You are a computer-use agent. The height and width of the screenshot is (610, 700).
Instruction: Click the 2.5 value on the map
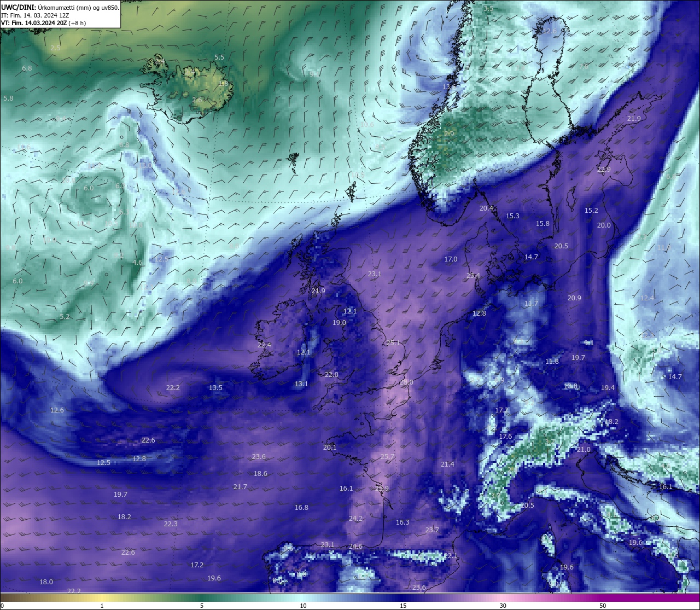click(55, 48)
